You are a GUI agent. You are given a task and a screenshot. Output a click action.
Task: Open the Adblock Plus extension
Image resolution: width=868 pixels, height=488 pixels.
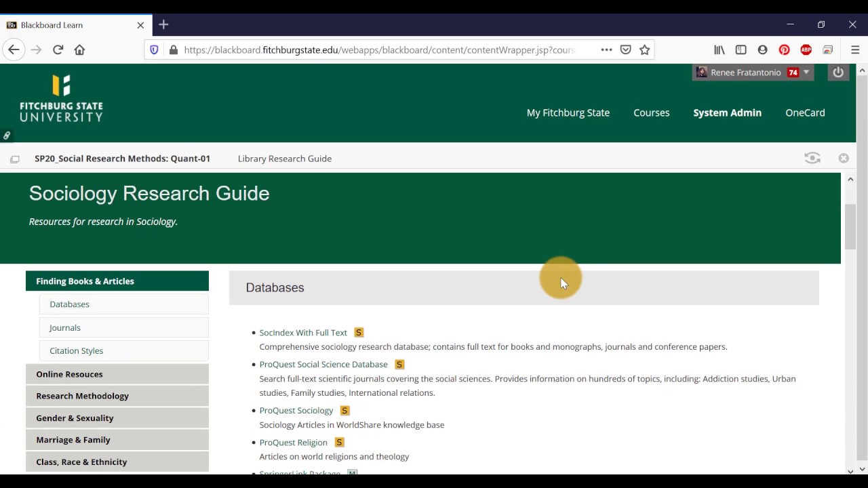tap(806, 49)
